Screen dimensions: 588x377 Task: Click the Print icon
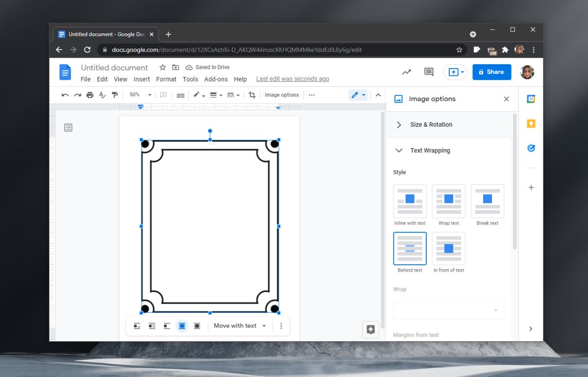[x=90, y=95]
